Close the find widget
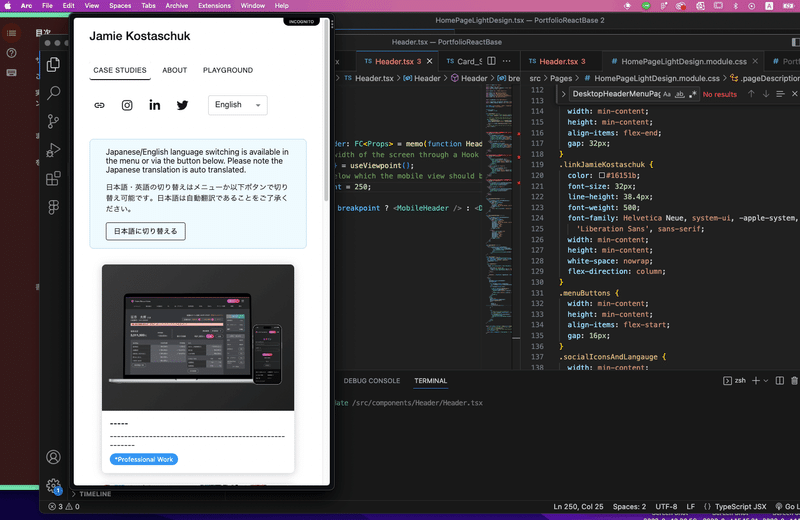This screenshot has width=800, height=520. 794,94
